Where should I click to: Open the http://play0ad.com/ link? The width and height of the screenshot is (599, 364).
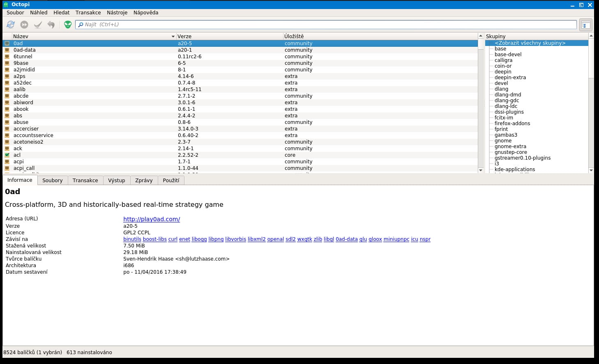tap(152, 219)
